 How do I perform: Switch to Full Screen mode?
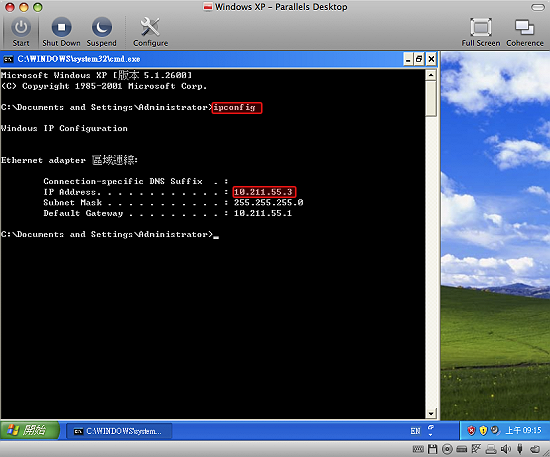(x=481, y=32)
